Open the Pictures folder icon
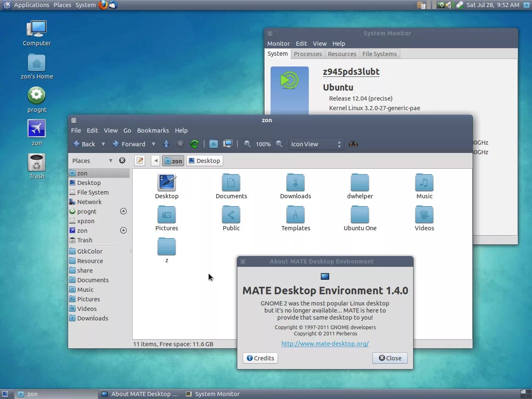The image size is (532, 399). (167, 219)
